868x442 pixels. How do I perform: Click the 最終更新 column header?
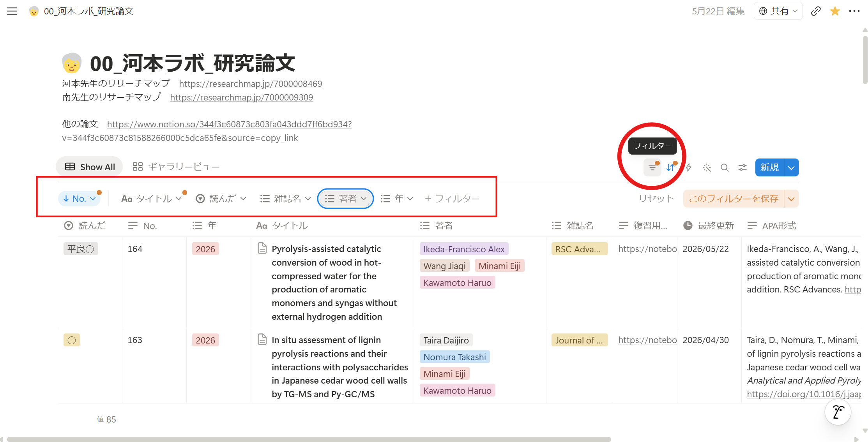pyautogui.click(x=709, y=226)
